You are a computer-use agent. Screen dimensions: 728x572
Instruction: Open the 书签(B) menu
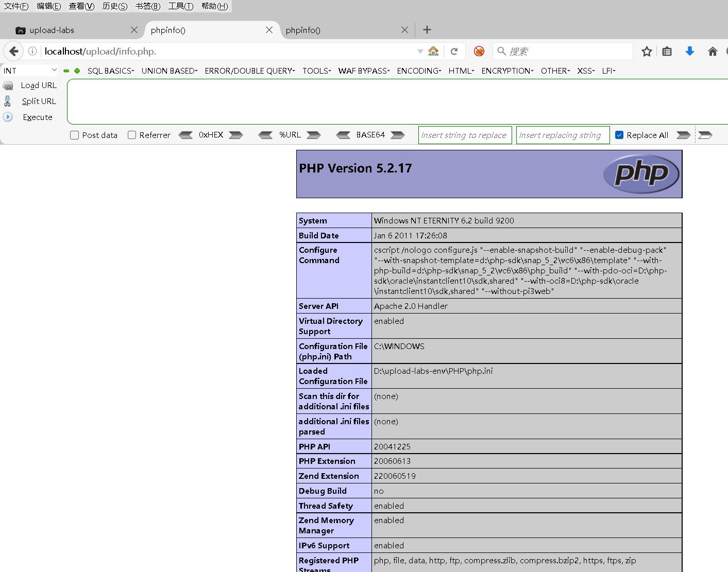148,6
